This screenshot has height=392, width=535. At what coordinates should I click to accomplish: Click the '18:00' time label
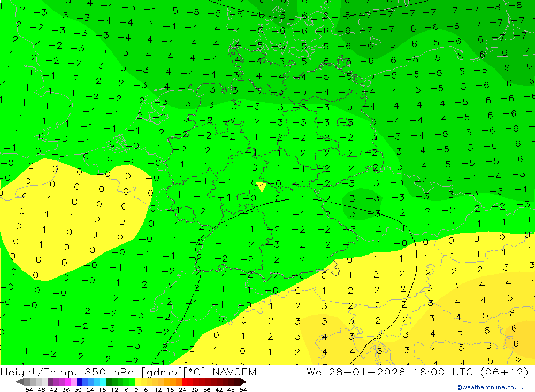pyautogui.click(x=429, y=372)
